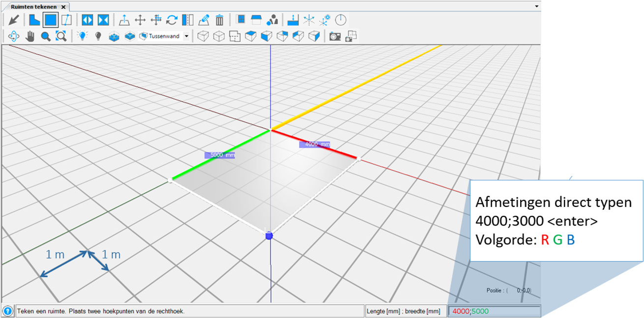
Task: Expand the panel options arrow at top right
Action: [x=536, y=6]
